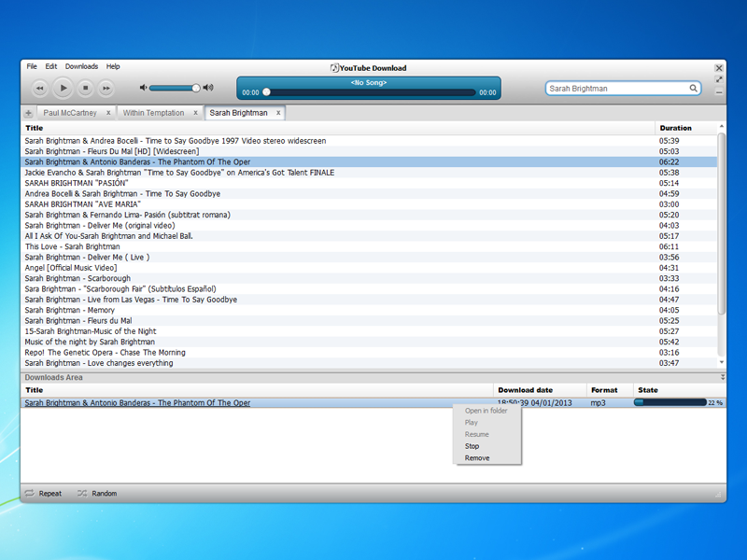The image size is (747, 560).
Task: Select 'Time to Say Goodbye 1997 Video' row
Action: click(x=369, y=141)
